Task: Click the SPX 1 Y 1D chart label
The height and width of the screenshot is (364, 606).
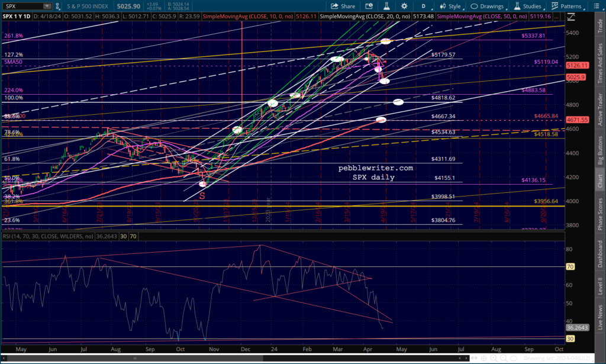Action: pyautogui.click(x=16, y=16)
